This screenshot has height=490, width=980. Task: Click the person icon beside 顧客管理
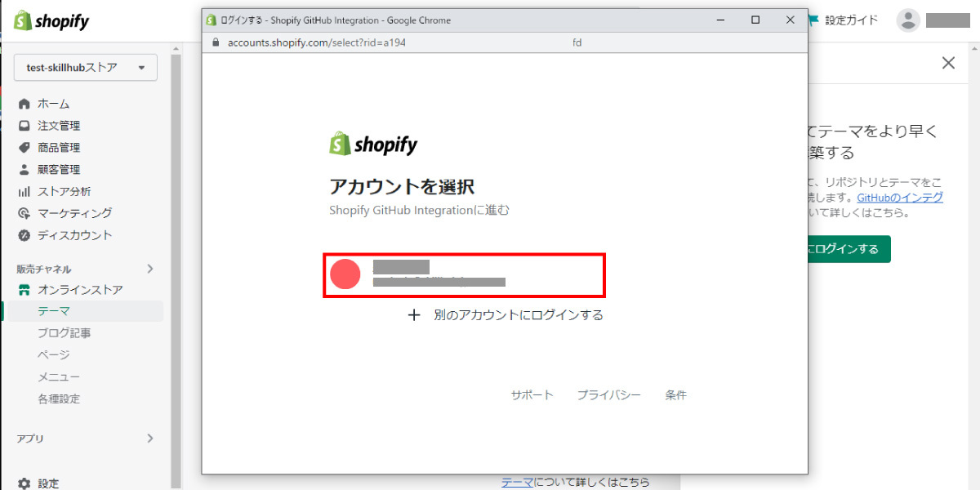tap(24, 170)
